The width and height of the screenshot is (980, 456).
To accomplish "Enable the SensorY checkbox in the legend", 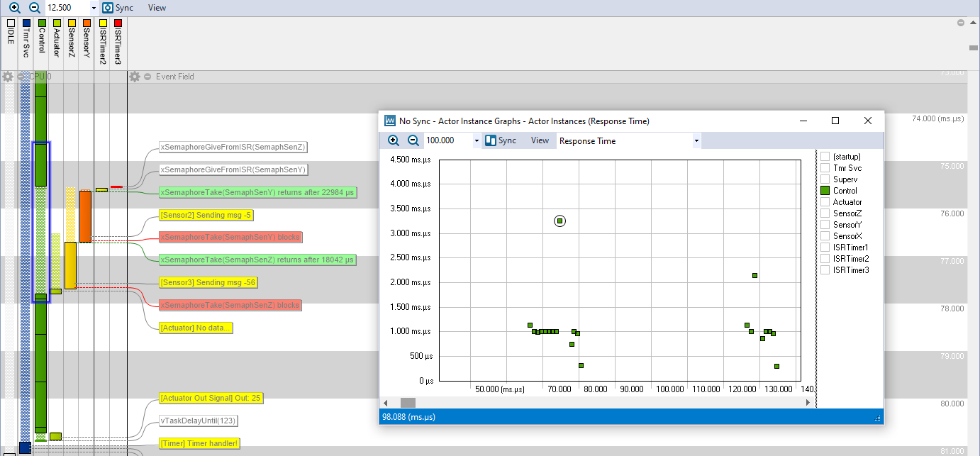I will [x=825, y=225].
